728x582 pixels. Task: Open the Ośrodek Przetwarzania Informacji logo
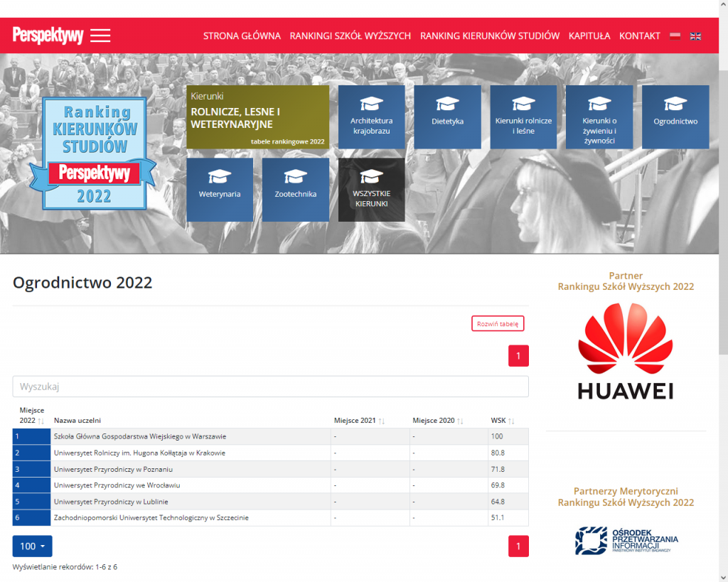pyautogui.click(x=626, y=540)
